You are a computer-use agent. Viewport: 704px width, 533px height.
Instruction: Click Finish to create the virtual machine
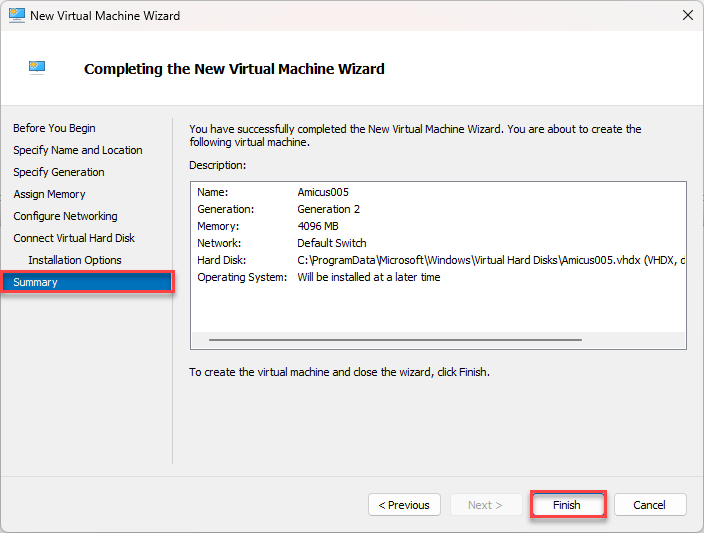point(568,505)
